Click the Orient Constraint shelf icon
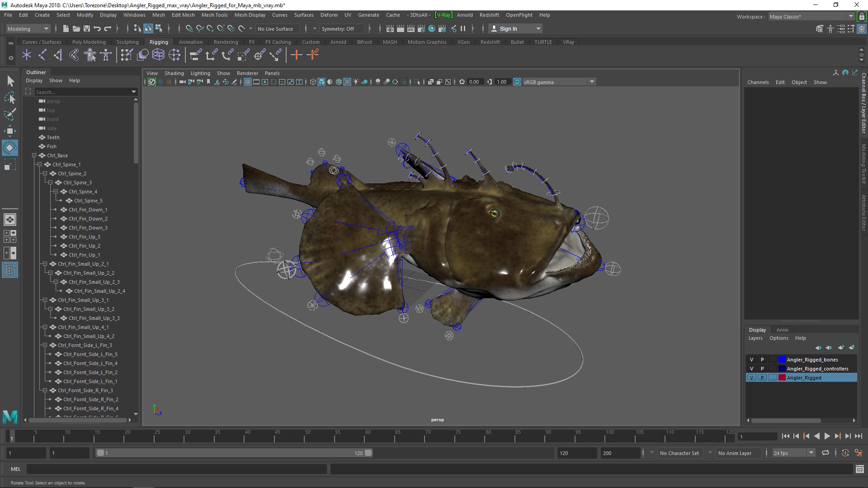 pyautogui.click(x=227, y=55)
